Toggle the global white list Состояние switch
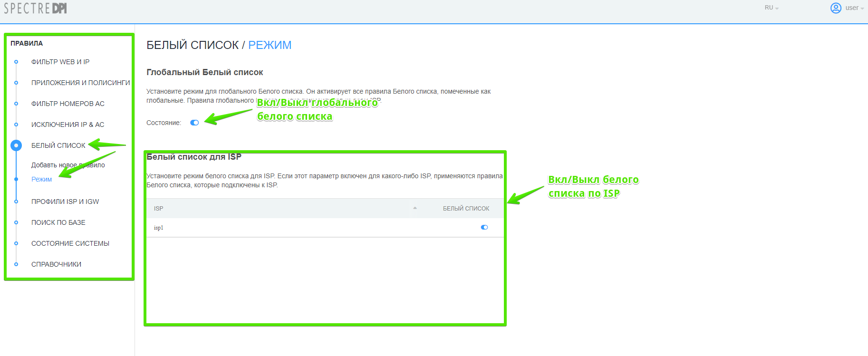Image resolution: width=868 pixels, height=356 pixels. [x=194, y=123]
